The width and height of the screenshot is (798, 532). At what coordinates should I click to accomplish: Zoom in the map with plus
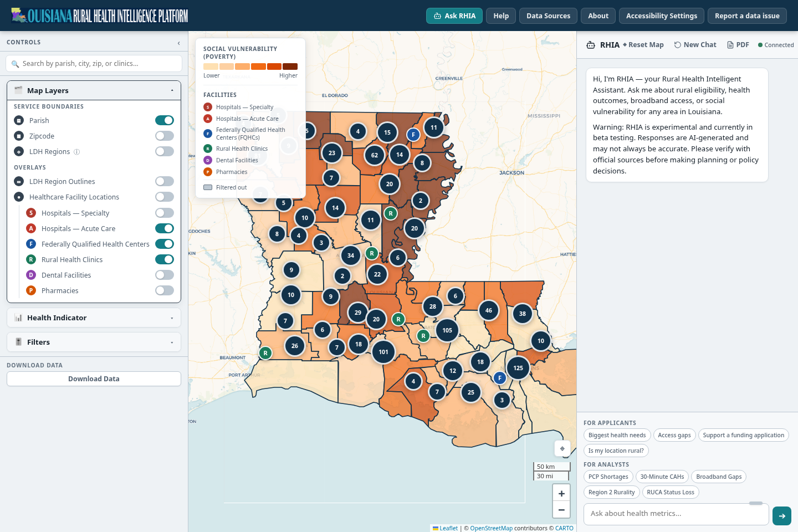pyautogui.click(x=561, y=493)
